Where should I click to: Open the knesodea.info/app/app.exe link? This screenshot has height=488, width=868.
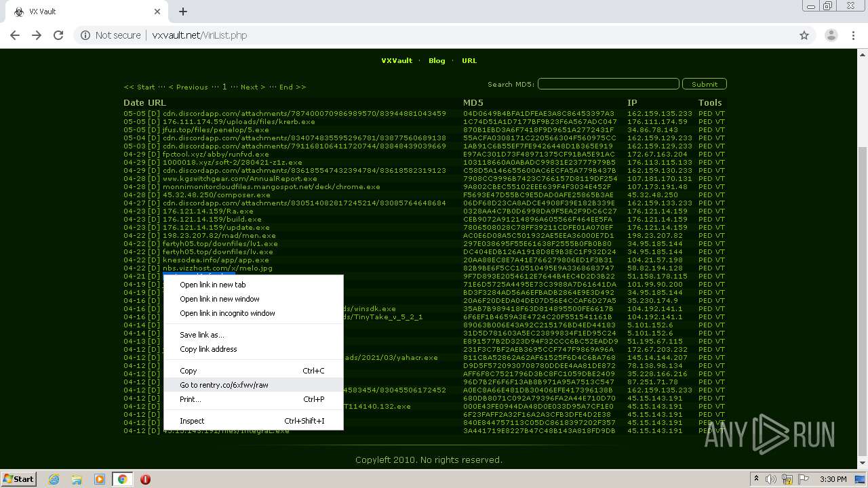pos(216,260)
